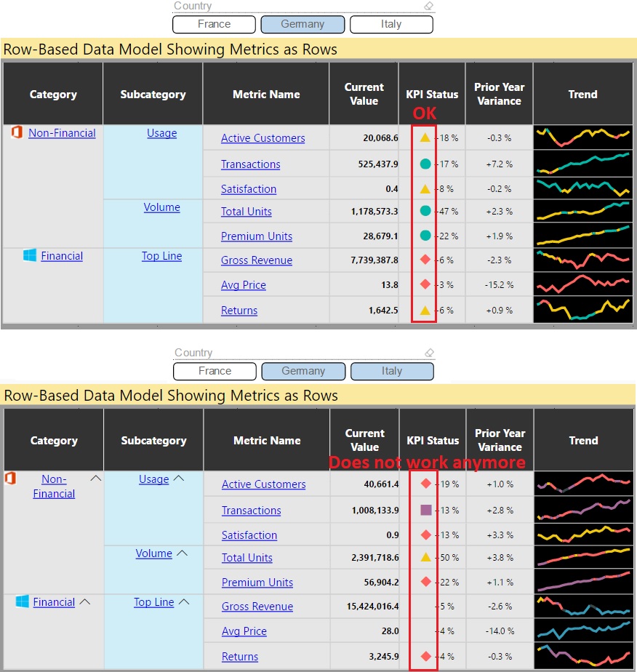Click top table Trend column header
Screen dimensions: 637x672
(583, 94)
